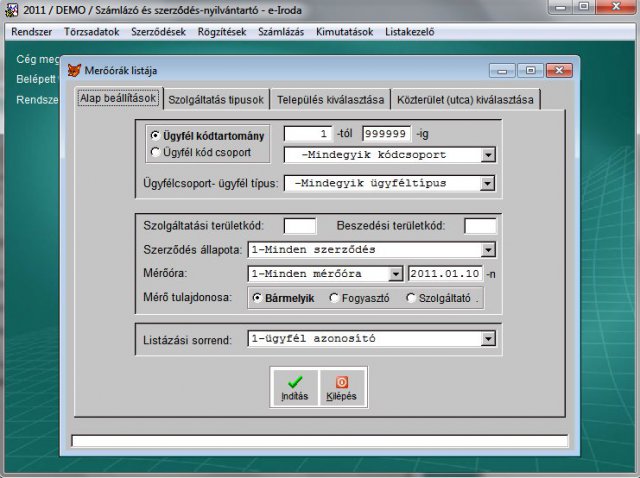640x478 pixels.
Task: Select Bármelyik meter owner option
Action: pos(258,297)
